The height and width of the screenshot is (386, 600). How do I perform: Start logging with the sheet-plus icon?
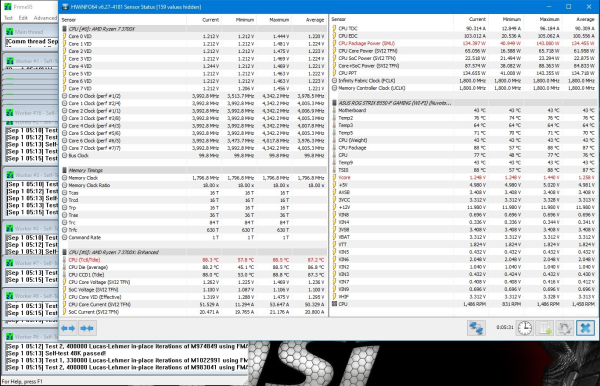[x=545, y=328]
